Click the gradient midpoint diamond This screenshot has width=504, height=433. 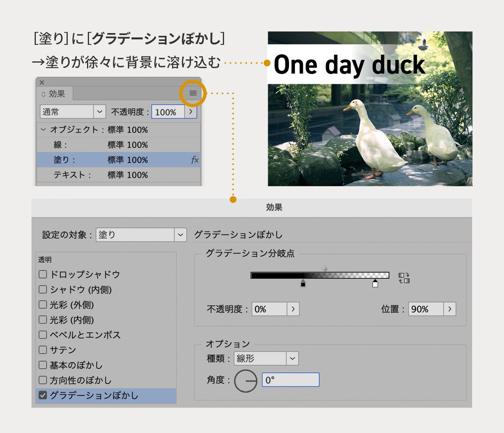[x=325, y=269]
